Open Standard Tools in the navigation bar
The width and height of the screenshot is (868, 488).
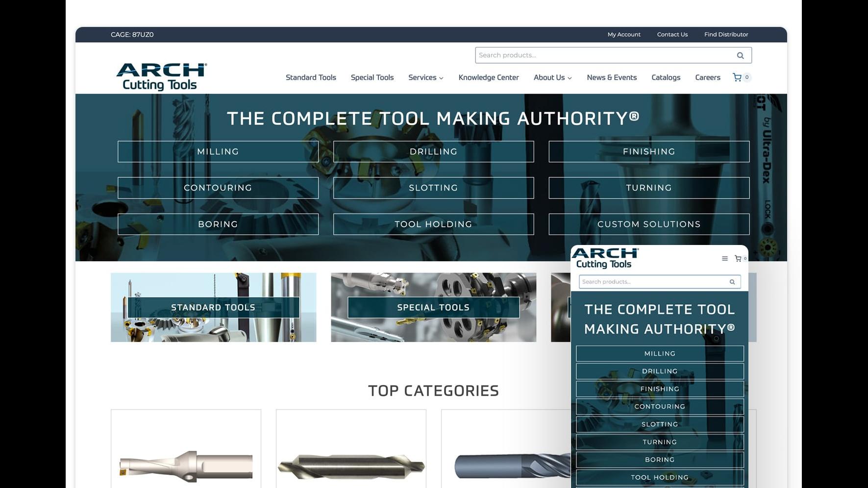coord(311,77)
